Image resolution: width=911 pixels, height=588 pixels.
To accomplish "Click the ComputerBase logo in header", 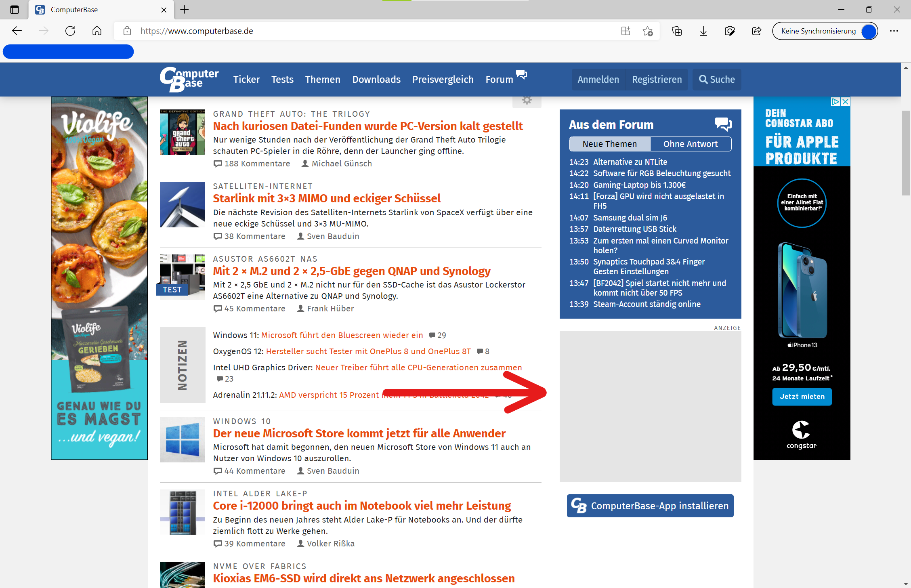I will click(189, 79).
